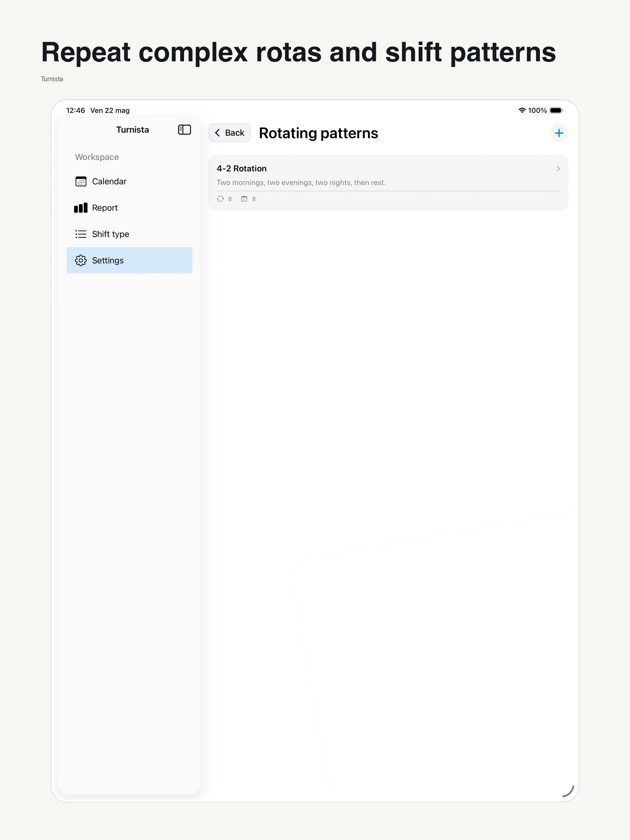Toggle the sidebar with the panel icon

tap(184, 130)
